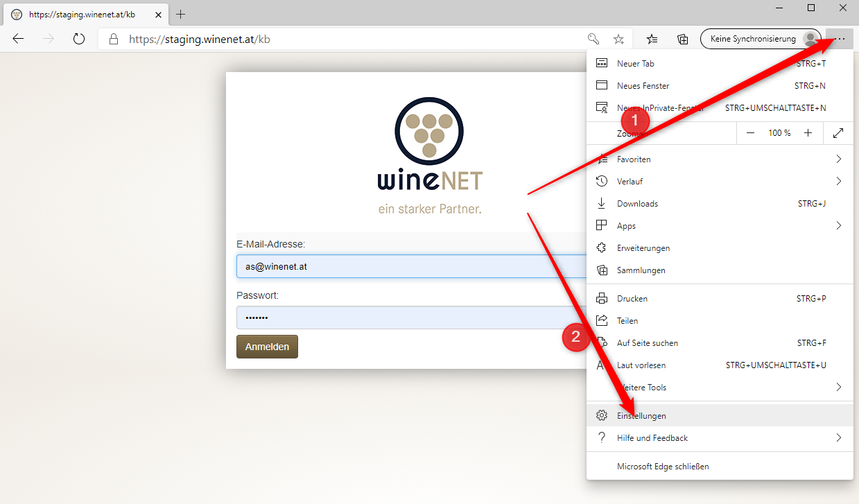Reload the page with refresh icon
The image size is (859, 504).
(78, 39)
